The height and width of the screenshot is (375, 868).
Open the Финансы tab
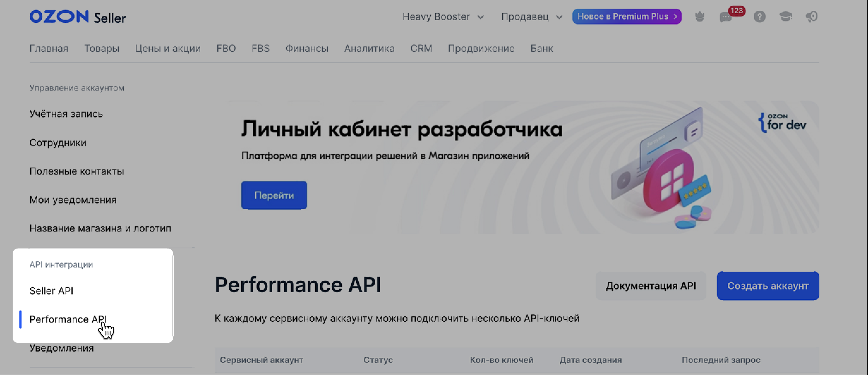[307, 49]
